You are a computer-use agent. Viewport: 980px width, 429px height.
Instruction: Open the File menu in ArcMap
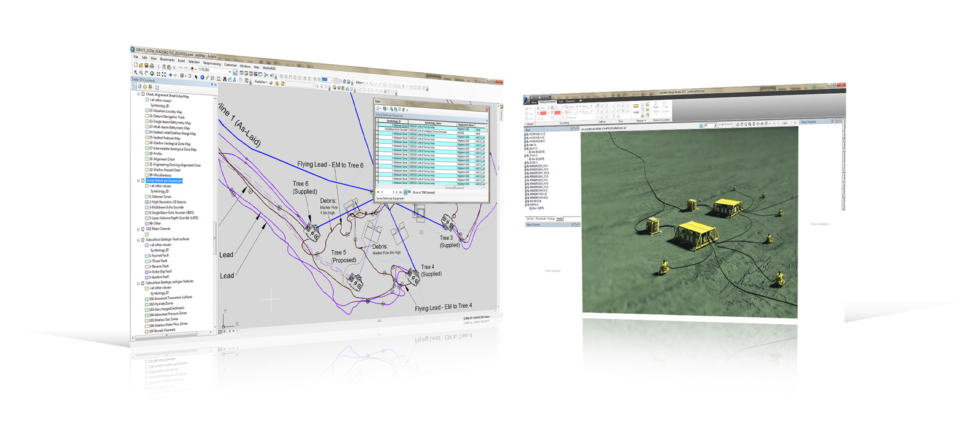(136, 57)
